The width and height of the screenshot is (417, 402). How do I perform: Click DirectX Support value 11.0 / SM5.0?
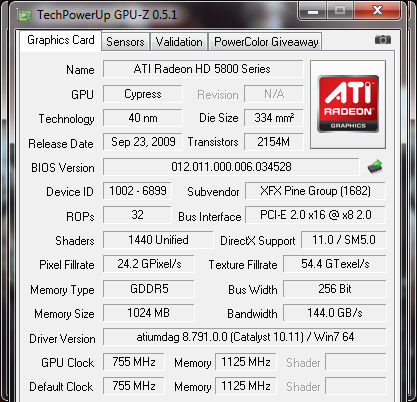click(x=344, y=240)
